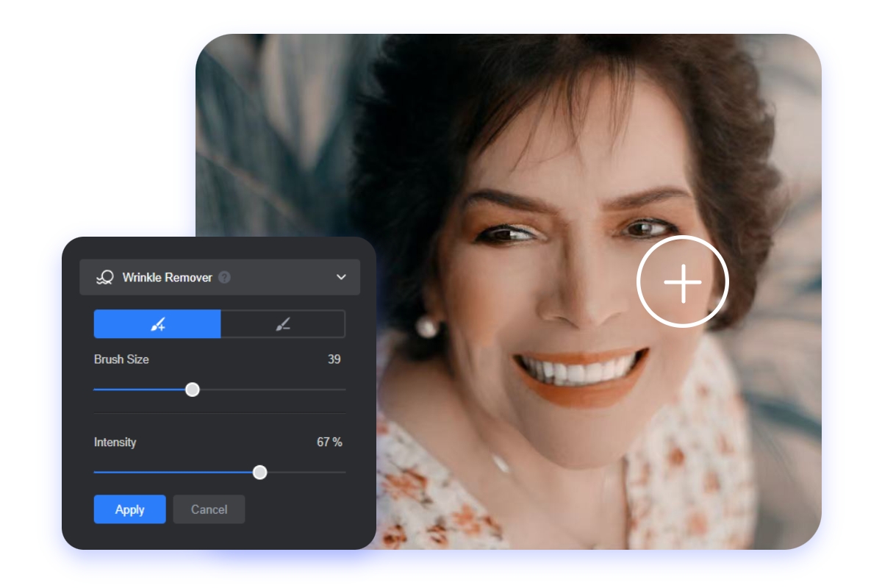Image resolution: width=882 pixels, height=588 pixels.
Task: Click the Intensity label
Action: click(115, 442)
